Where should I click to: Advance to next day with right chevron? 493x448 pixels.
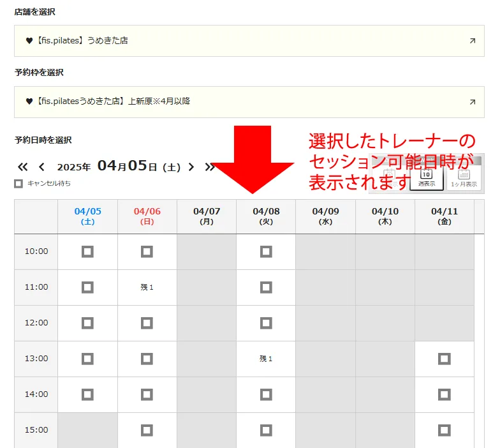tap(191, 167)
